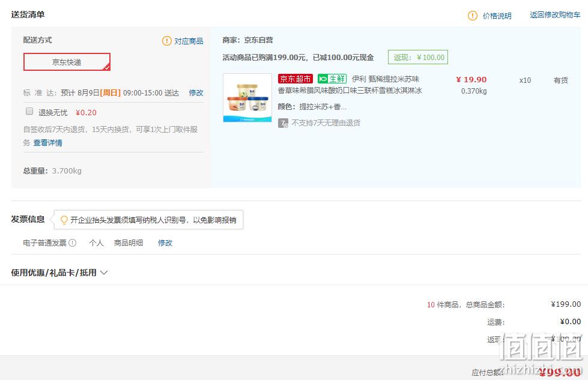Screen dimensions: 588x380
Task: Click total goods amount ¥199.00
Action: (566, 304)
